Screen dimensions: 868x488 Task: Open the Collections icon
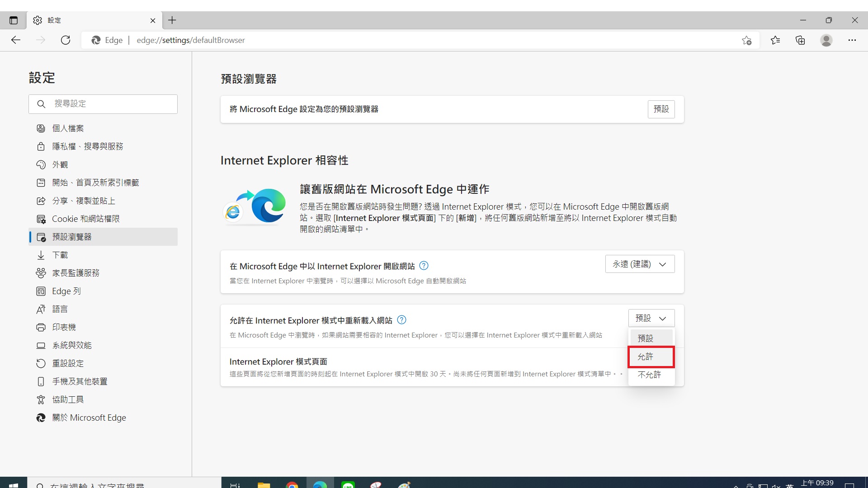click(x=800, y=40)
